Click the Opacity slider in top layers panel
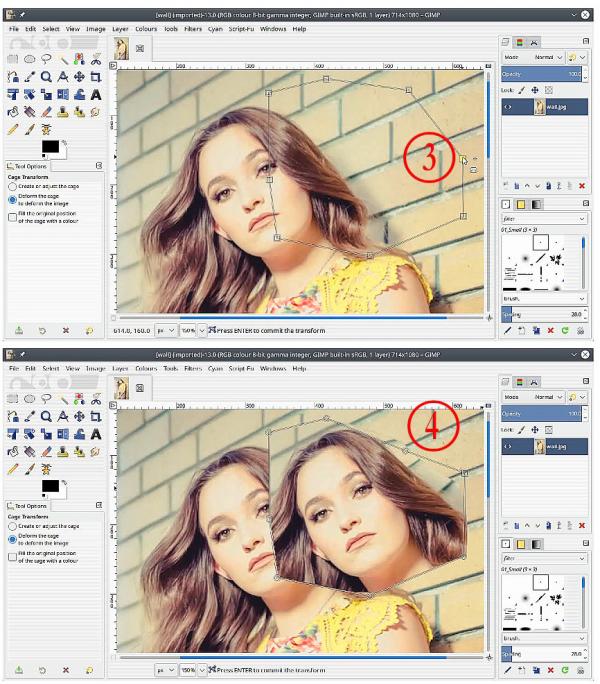 coord(542,74)
